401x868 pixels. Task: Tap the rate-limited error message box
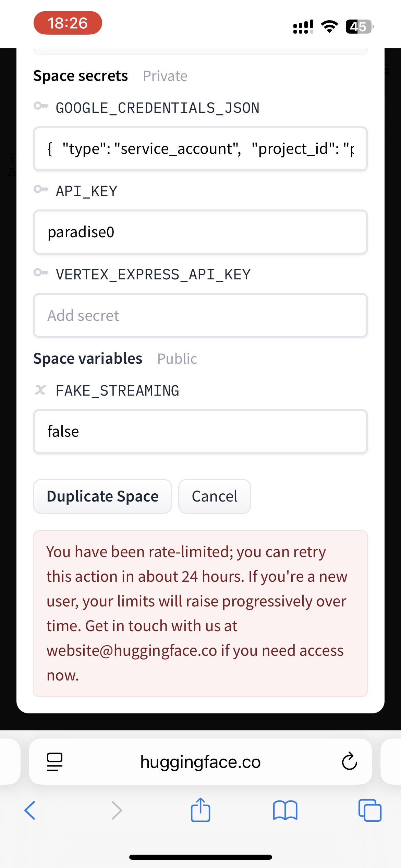pyautogui.click(x=200, y=614)
